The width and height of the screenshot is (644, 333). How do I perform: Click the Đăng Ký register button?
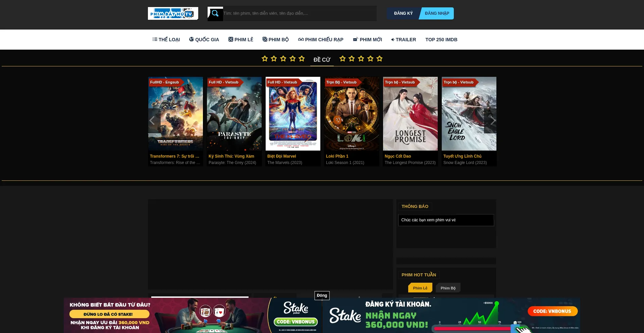coord(403,13)
